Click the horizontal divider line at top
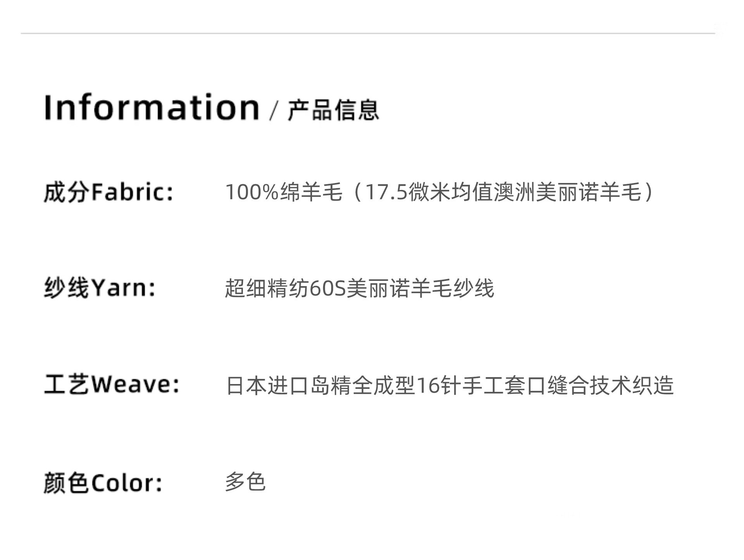Screen dimensions: 744x560 tap(367, 34)
